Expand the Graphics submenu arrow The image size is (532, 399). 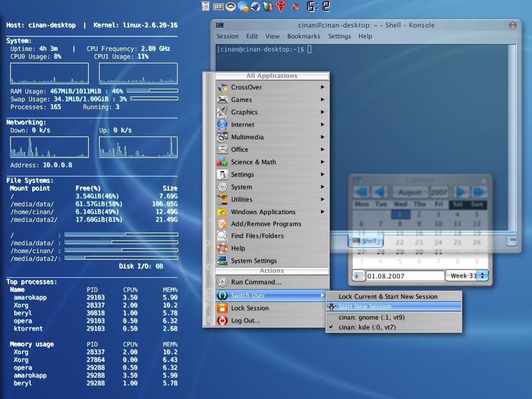click(x=322, y=112)
